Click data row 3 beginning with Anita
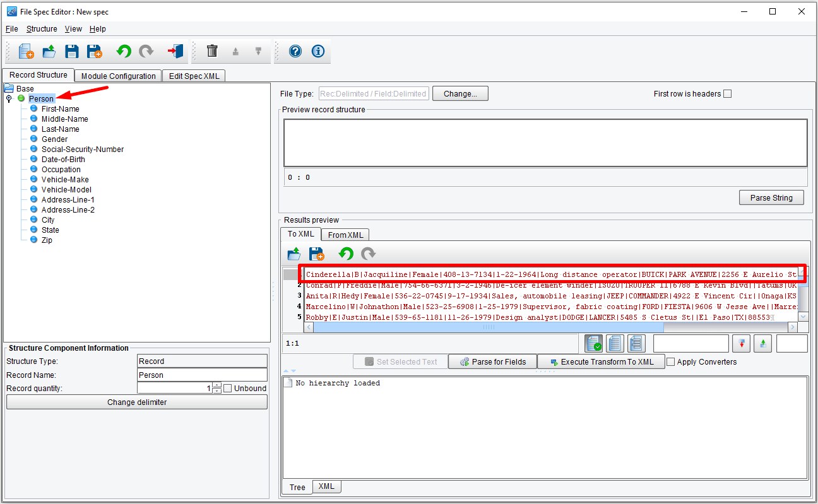818x504 pixels. pyautogui.click(x=551, y=296)
